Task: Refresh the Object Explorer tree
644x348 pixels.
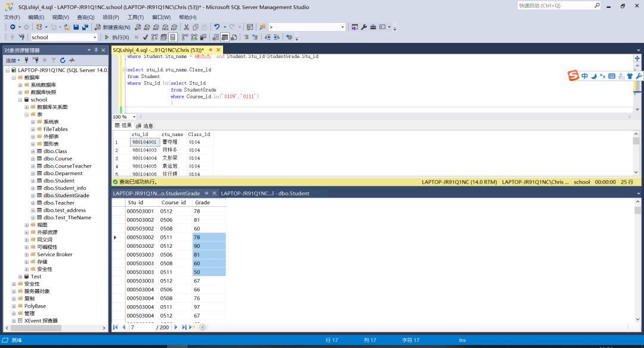Action: click(x=63, y=60)
